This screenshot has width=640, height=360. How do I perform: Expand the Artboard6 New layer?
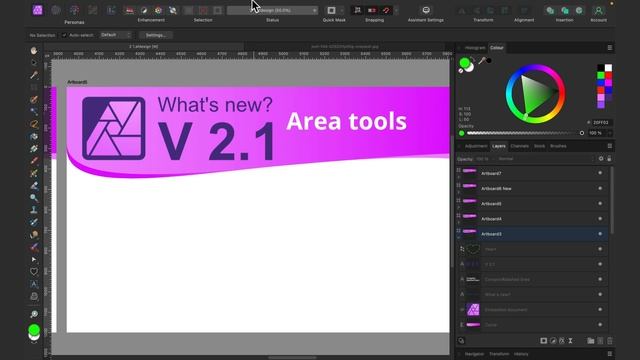tap(459, 193)
